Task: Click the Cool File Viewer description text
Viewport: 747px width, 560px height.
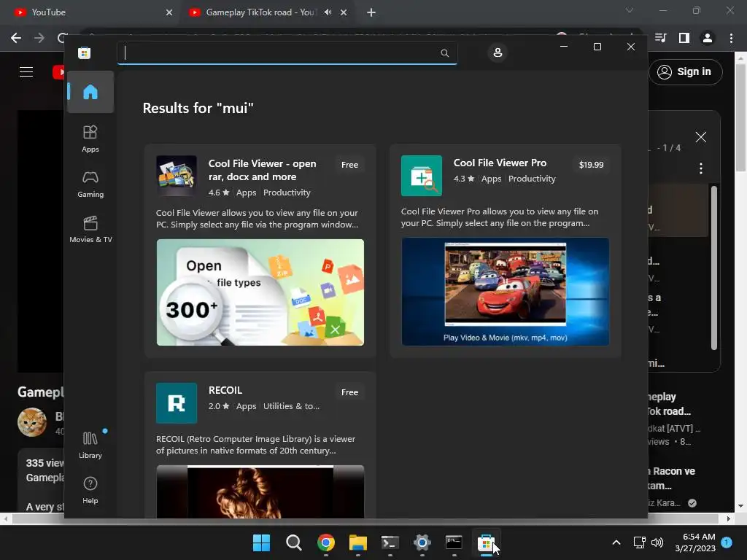Action: click(x=258, y=219)
